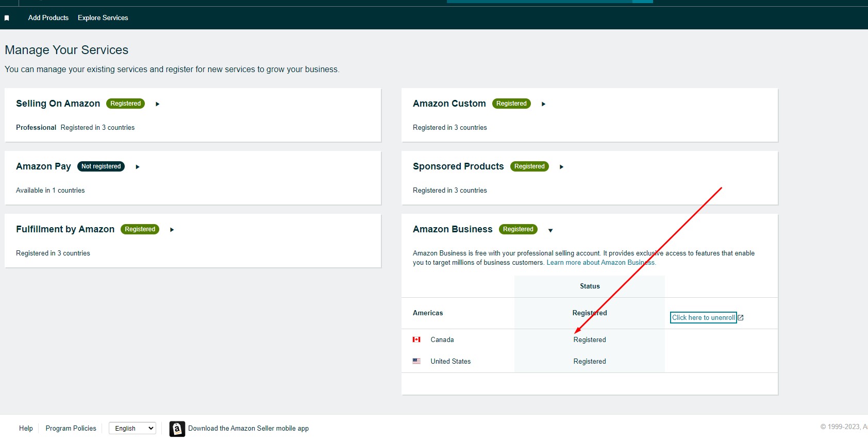Click the Amazon Business title
The image size is (868, 443).
[x=453, y=229]
